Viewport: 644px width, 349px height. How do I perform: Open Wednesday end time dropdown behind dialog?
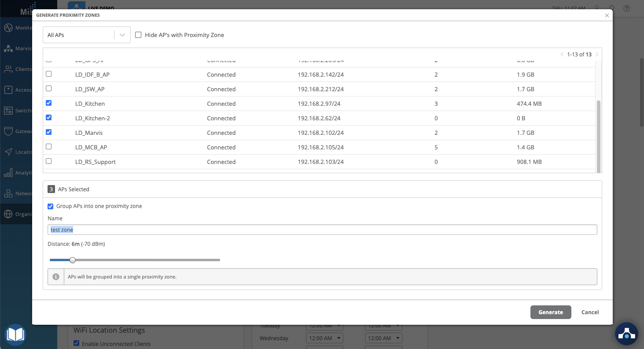(383, 338)
